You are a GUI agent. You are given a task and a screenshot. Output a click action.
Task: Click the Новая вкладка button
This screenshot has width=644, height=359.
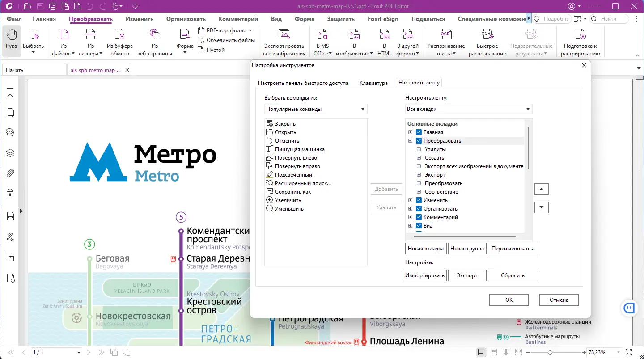click(x=426, y=249)
